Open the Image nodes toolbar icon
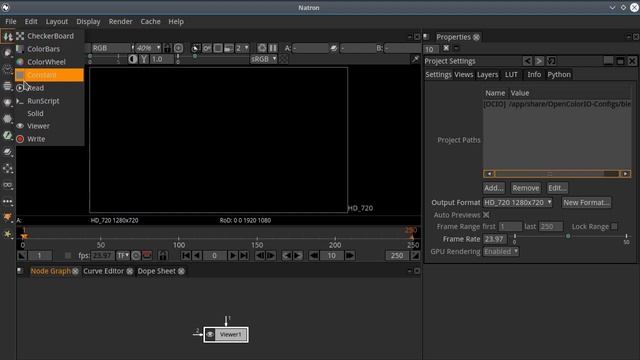This screenshot has height=360, width=640. 8,36
